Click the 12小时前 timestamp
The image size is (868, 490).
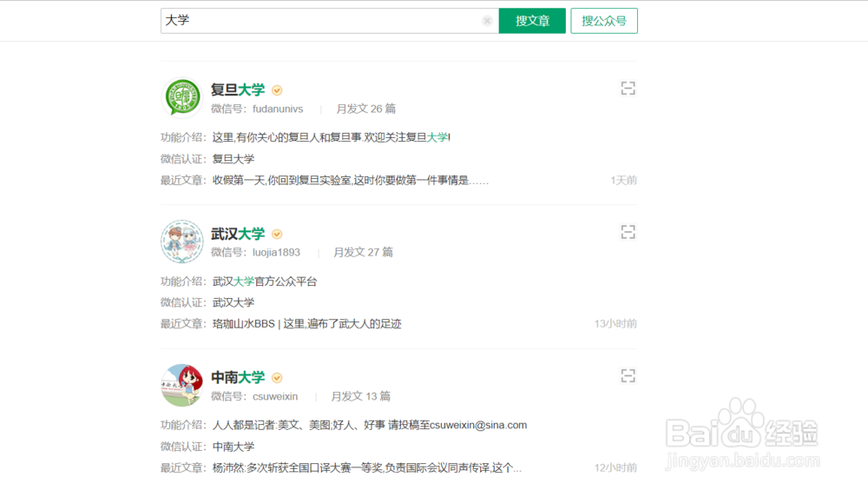click(615, 467)
